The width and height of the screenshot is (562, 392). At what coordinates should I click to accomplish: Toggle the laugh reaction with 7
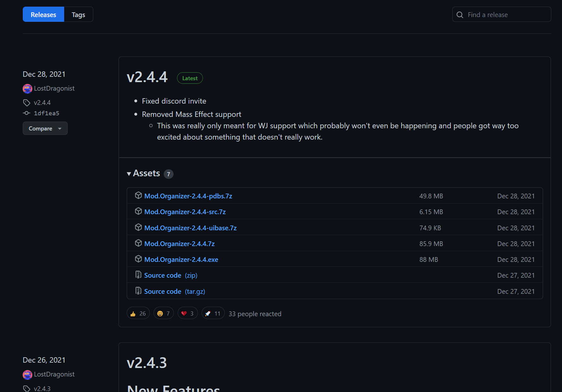[x=164, y=313]
